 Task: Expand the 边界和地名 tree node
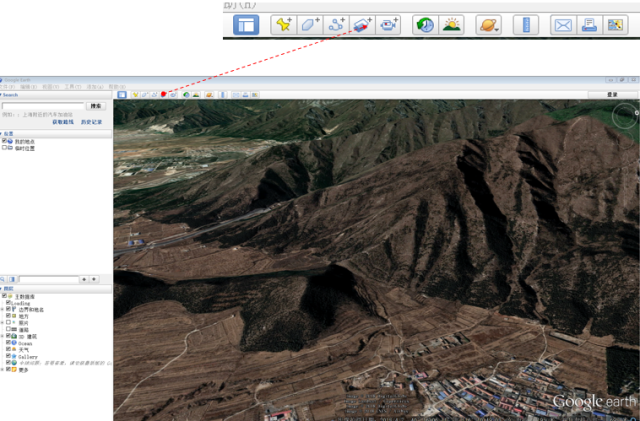point(2,310)
